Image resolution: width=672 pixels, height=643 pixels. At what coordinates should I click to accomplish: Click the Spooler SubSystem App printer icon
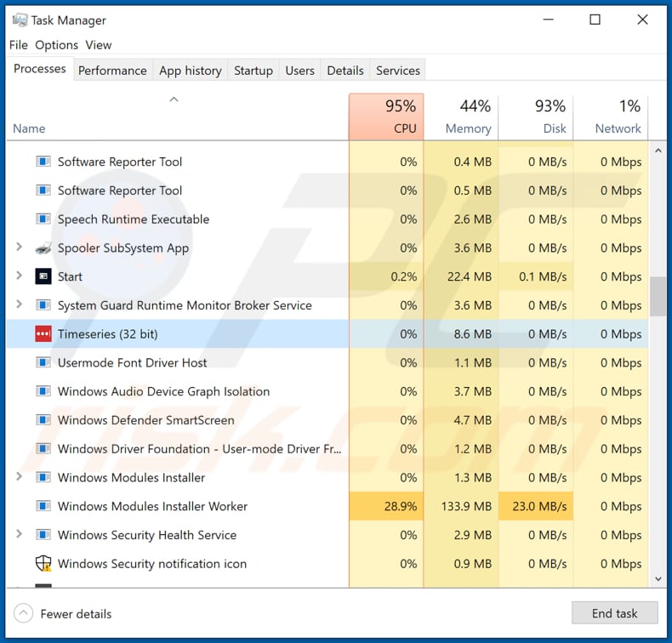[x=43, y=248]
